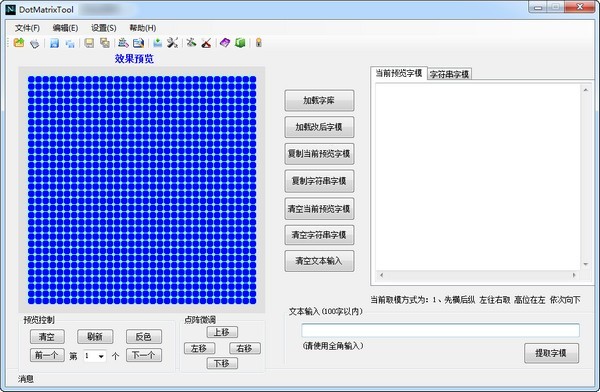600x392 pixels.
Task: Click the crossed wrench tools icon
Action: 172,43
